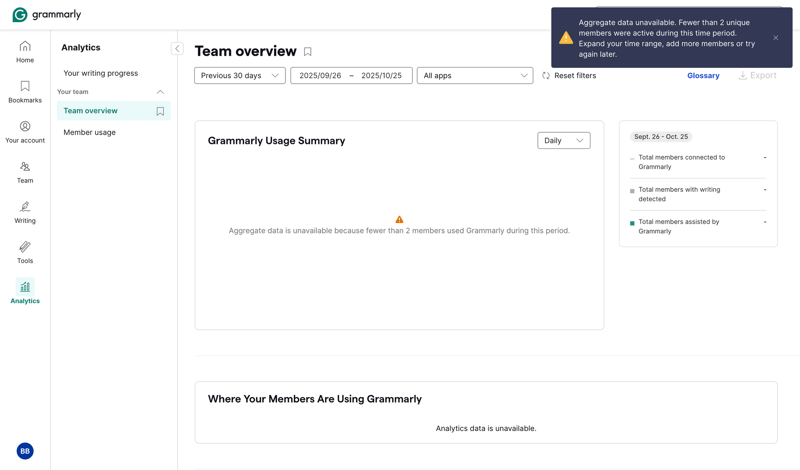
Task: Click the Grammarly Usage Summary heading
Action: click(277, 141)
